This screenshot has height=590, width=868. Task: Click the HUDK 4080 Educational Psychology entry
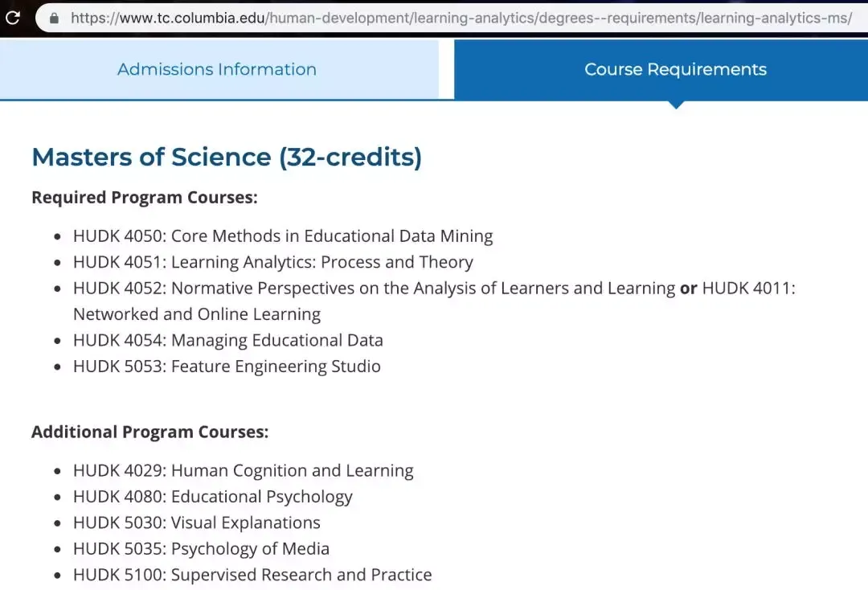[213, 497]
